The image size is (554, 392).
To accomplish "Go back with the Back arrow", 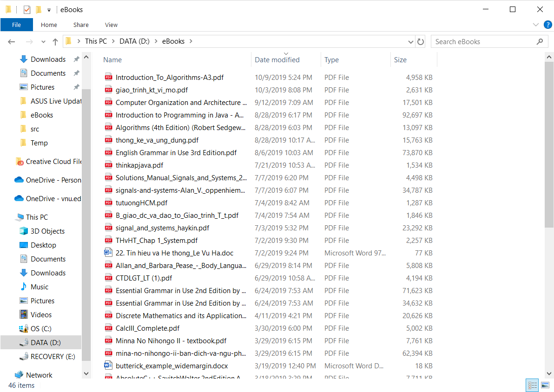I will click(x=11, y=42).
